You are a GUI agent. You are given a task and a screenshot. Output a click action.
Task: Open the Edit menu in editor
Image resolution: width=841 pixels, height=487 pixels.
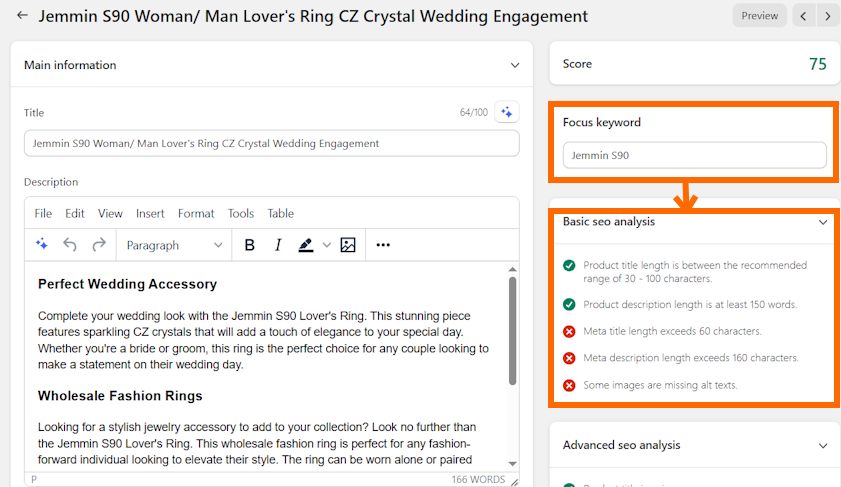pyautogui.click(x=75, y=213)
